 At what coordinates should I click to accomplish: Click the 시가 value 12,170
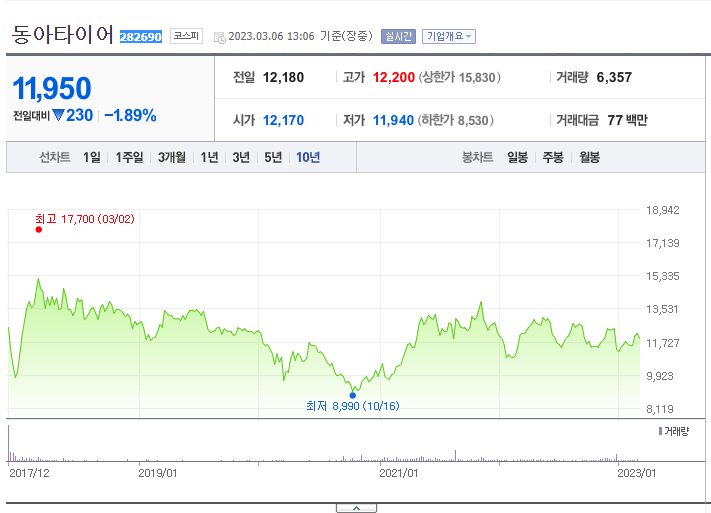click(x=283, y=120)
